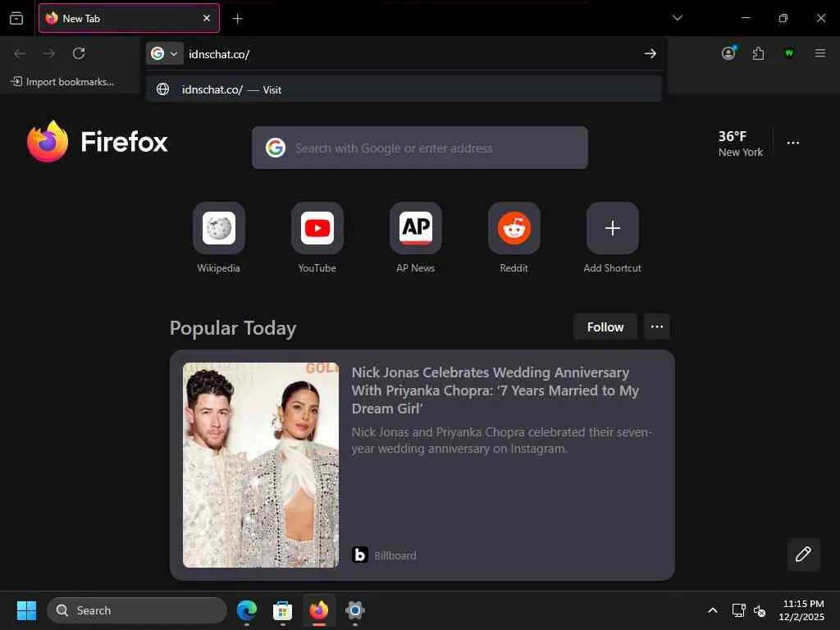
Task: Click the network tray icon
Action: 739,610
